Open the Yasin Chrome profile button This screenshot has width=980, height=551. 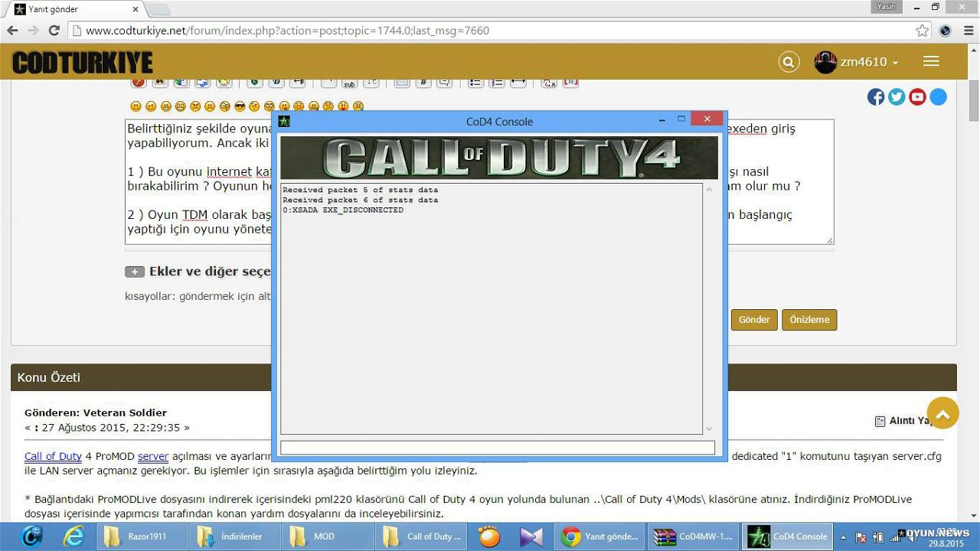(886, 6)
